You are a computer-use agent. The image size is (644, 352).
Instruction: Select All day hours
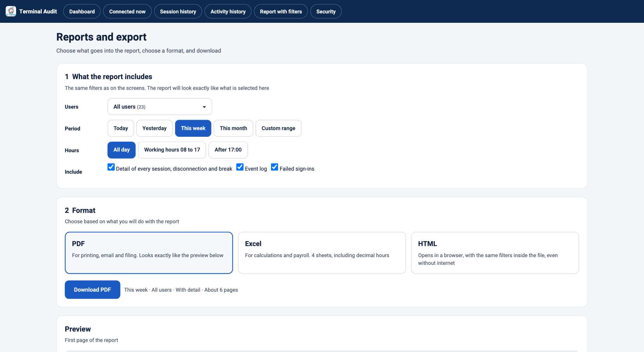(x=121, y=150)
